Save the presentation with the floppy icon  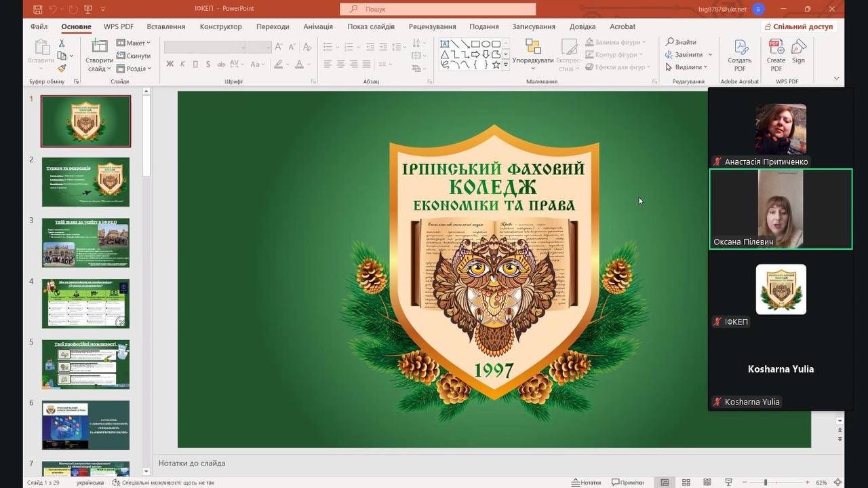pyautogui.click(x=37, y=10)
